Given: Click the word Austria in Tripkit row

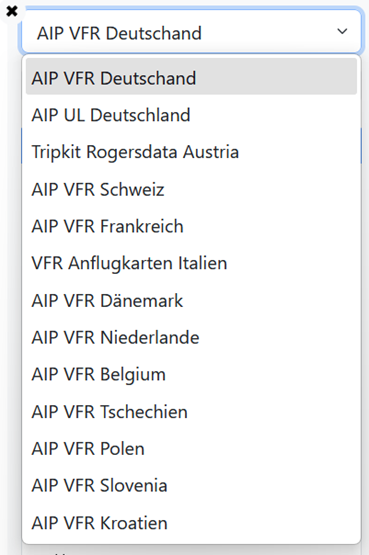Looking at the screenshot, I should 211,152.
